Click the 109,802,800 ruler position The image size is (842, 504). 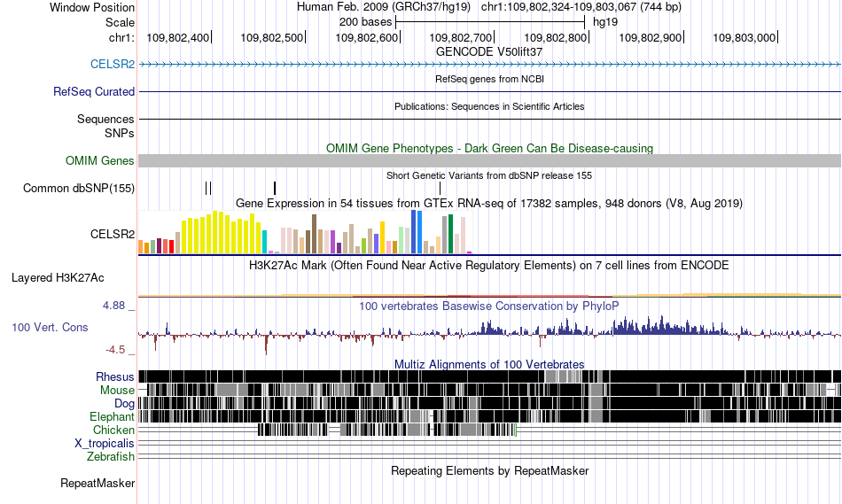tap(555, 37)
